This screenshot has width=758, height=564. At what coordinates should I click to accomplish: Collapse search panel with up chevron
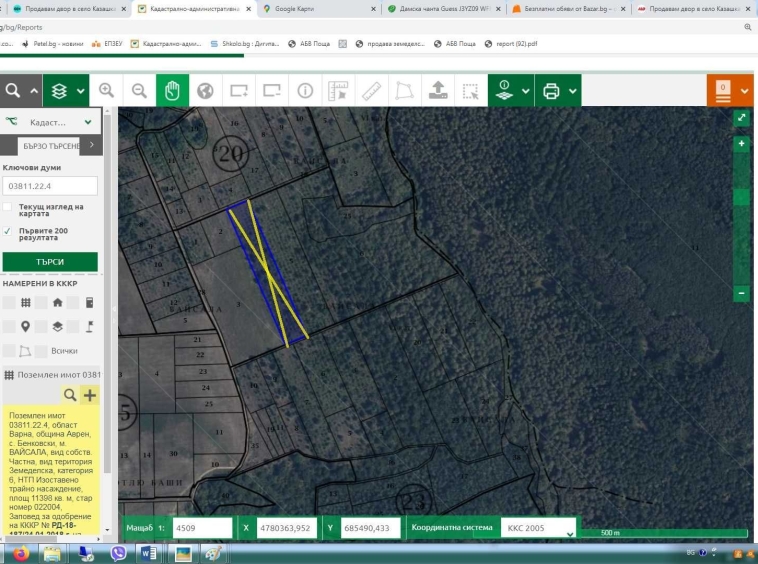34,90
